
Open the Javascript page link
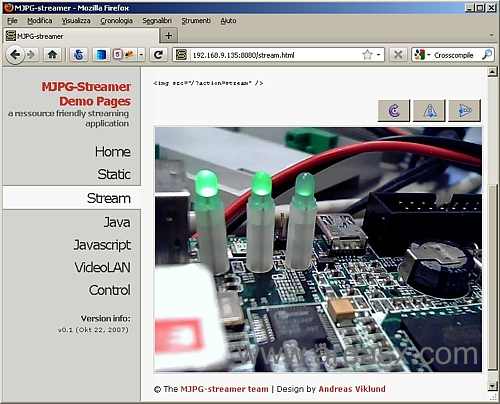tap(102, 245)
